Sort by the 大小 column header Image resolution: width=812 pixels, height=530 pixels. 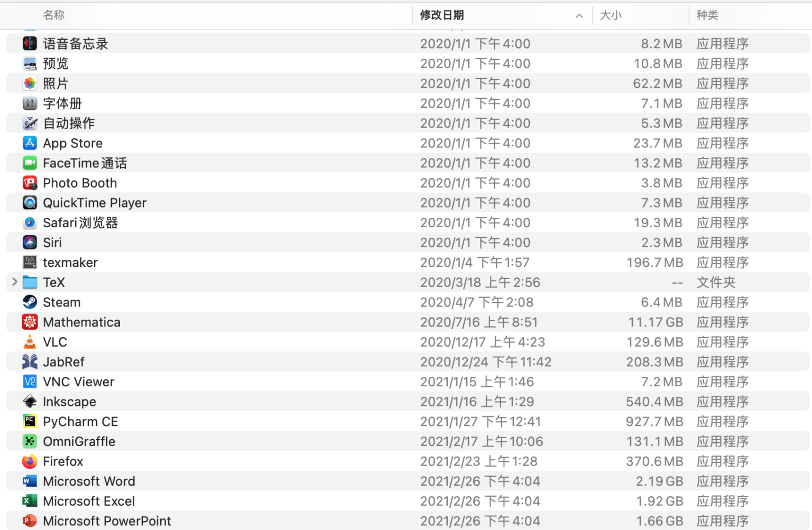(x=611, y=15)
